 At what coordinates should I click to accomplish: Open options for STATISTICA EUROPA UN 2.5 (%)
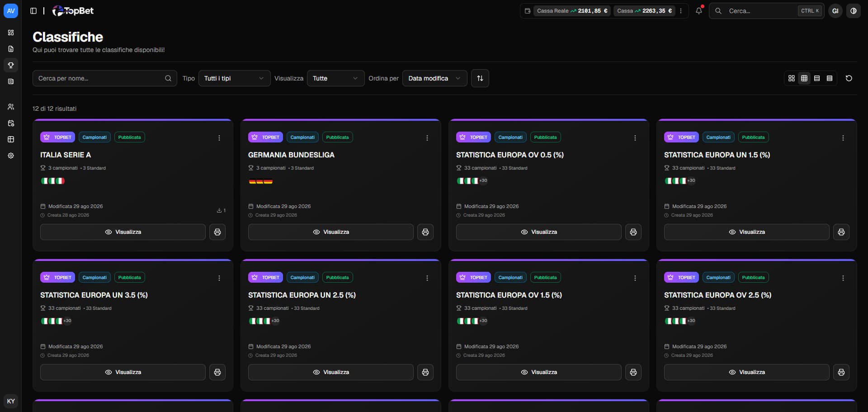tap(427, 278)
